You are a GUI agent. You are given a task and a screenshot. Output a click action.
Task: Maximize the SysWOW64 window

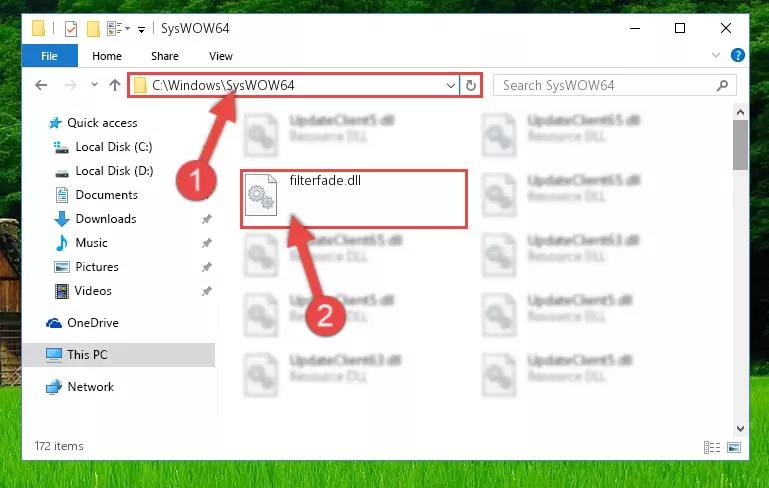coord(680,28)
